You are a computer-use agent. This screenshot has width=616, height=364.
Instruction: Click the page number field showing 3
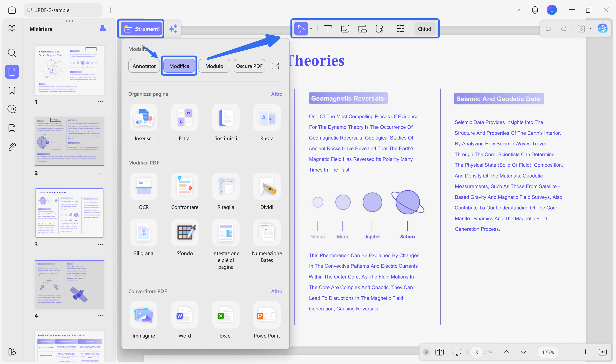pyautogui.click(x=476, y=352)
